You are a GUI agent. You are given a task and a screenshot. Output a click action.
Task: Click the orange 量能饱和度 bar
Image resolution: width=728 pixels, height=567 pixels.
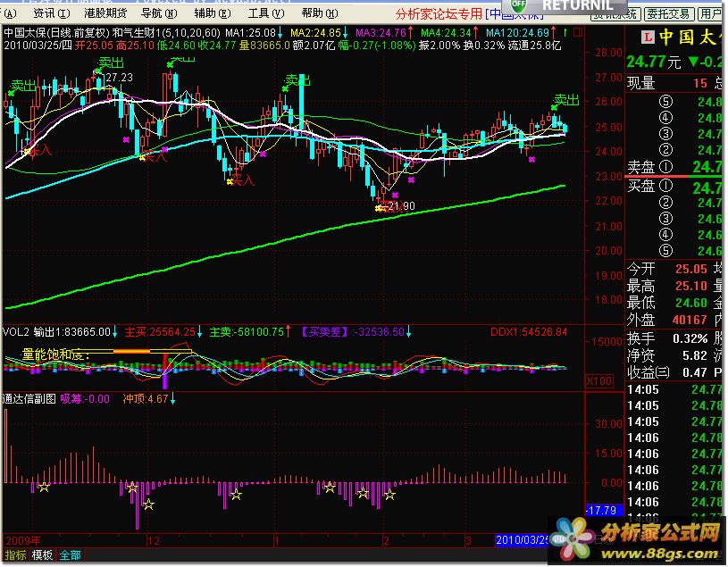tap(131, 351)
